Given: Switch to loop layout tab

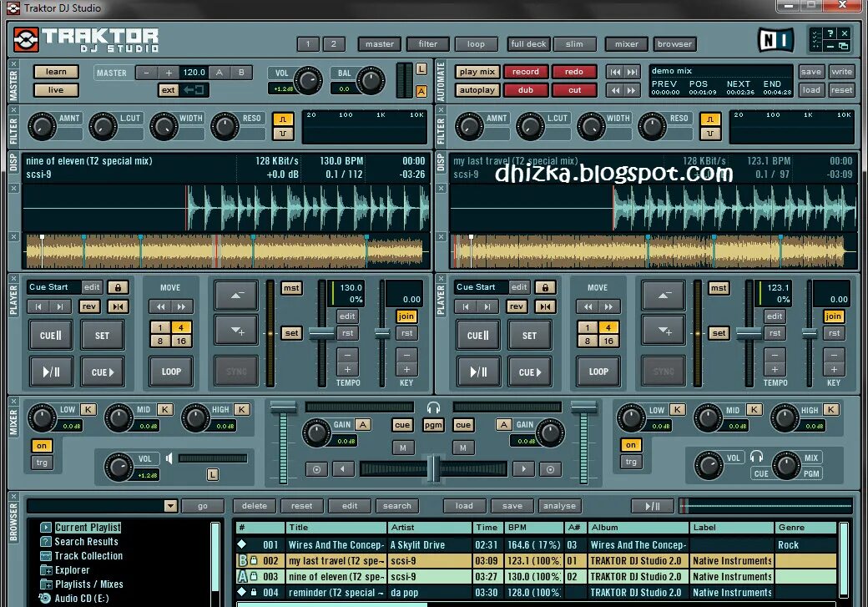Looking at the screenshot, I should click(x=476, y=44).
